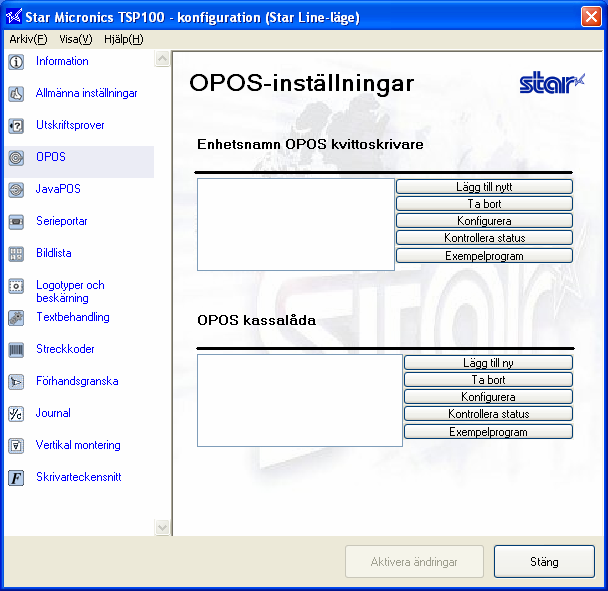This screenshot has height=591, width=608.
Task: Click Konfigurera under kvittoskrivare
Action: pos(484,221)
